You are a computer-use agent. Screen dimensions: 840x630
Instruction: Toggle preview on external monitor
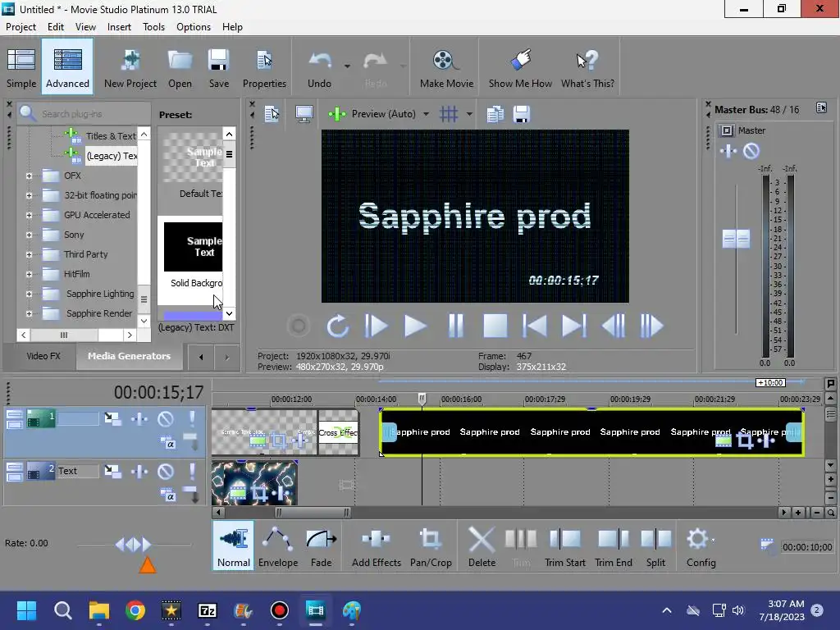(304, 113)
